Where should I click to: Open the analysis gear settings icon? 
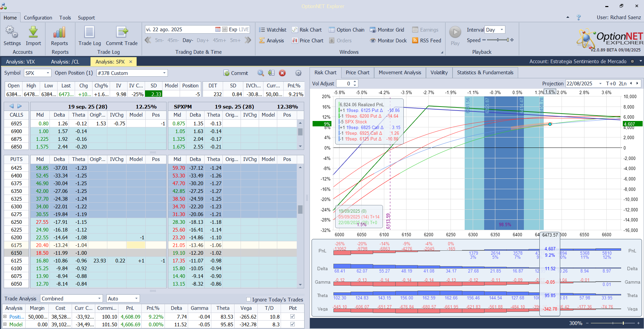click(x=298, y=73)
